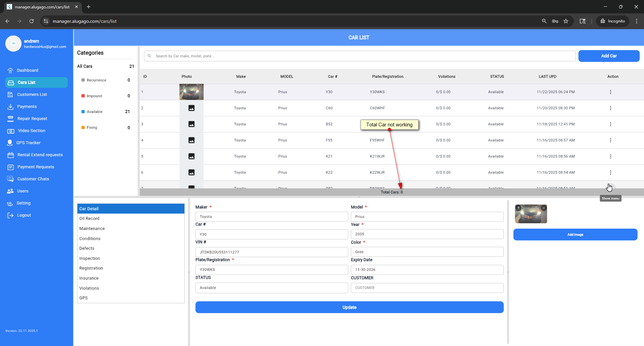644x346 pixels.
Task: Remove the car image with X icon
Action: (x=544, y=208)
